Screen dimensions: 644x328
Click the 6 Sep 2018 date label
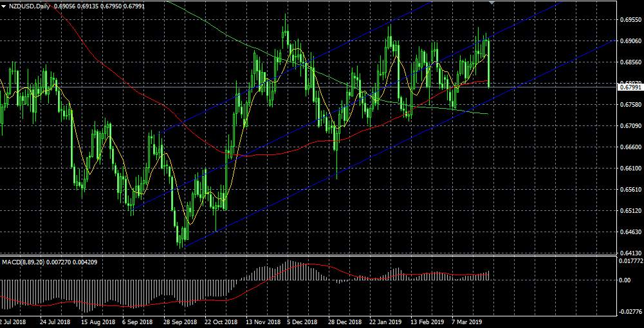click(138, 322)
